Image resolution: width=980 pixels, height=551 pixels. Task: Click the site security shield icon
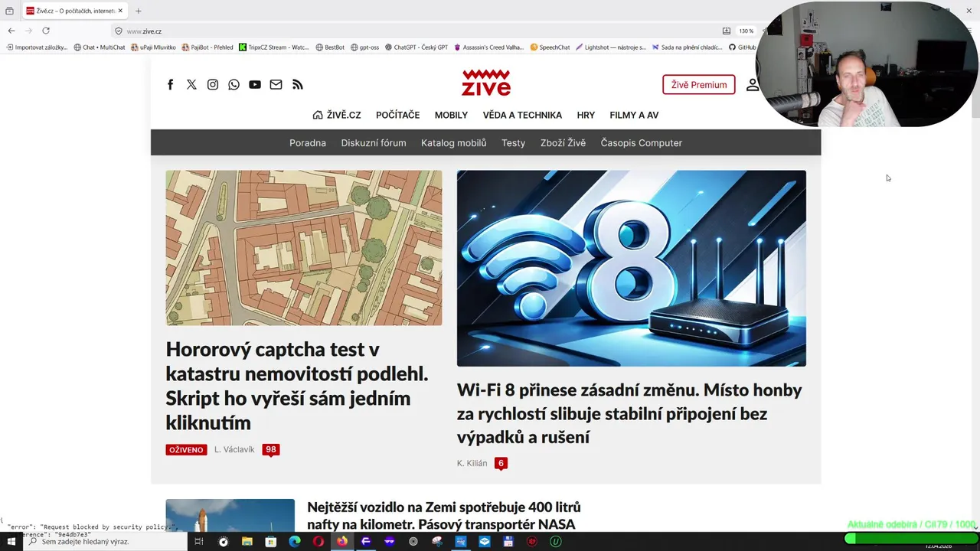click(119, 31)
